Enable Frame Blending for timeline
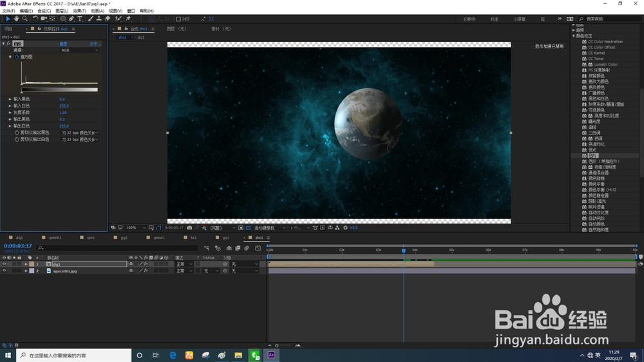The width and height of the screenshot is (644, 362). point(238,248)
